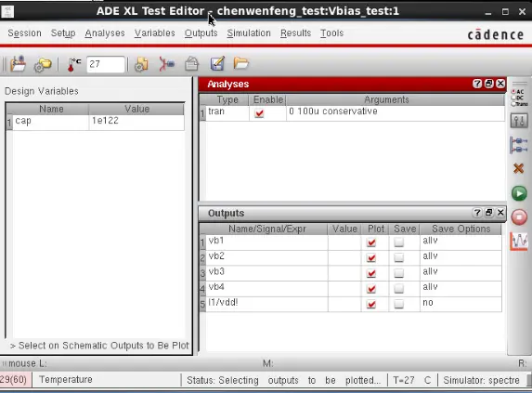Close the Outputs panel
This screenshot has width=532, height=393.
pos(500,213)
